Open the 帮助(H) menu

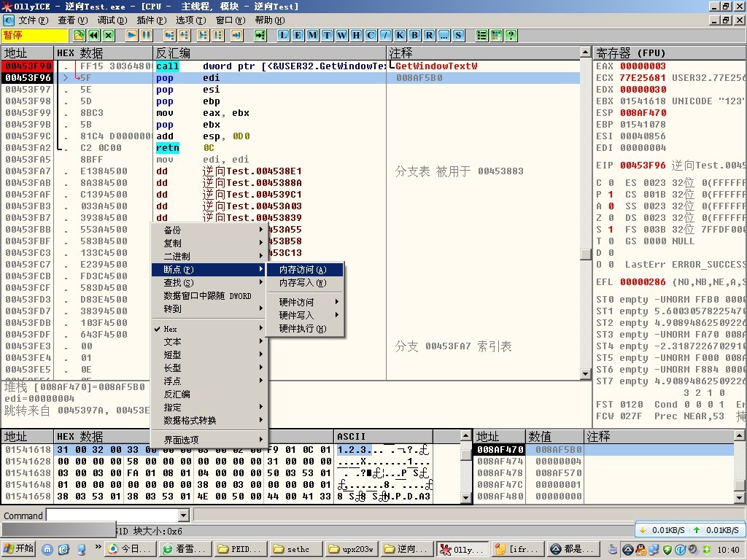[270, 20]
